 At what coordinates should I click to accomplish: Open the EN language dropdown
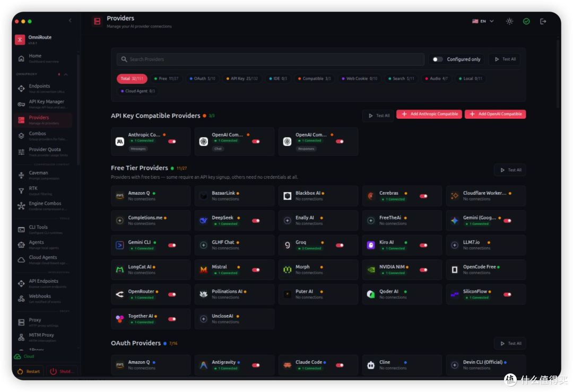483,21
